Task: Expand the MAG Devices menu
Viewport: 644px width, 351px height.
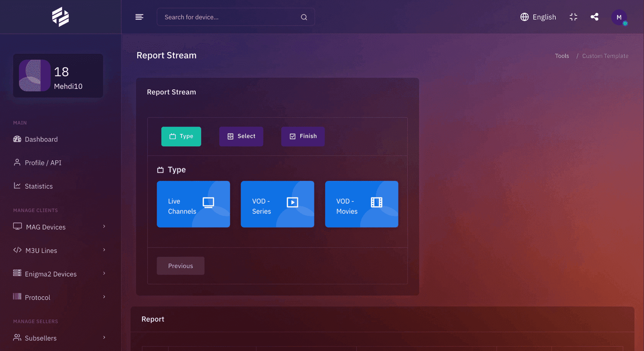Action: pos(104,226)
